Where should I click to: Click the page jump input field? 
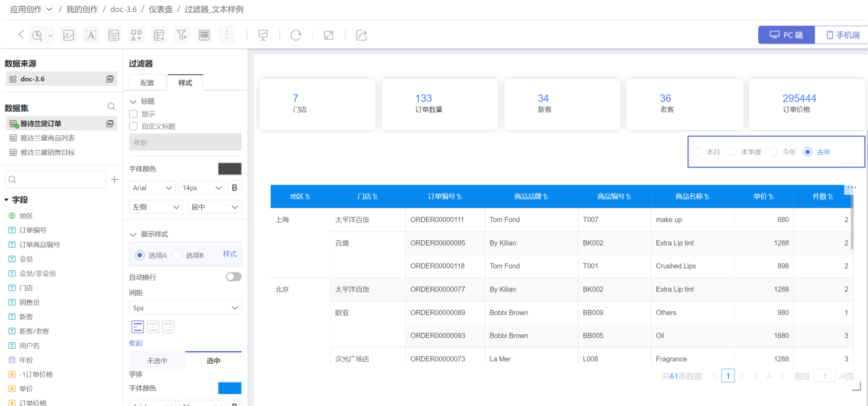pos(824,376)
